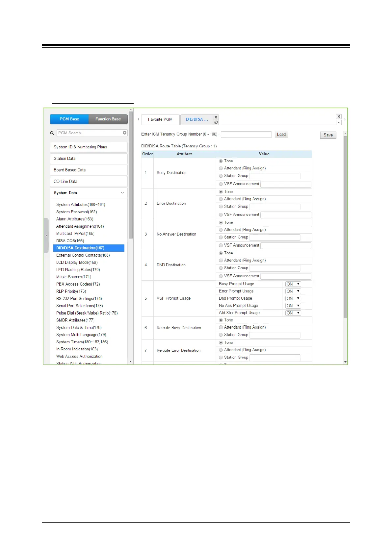Clear the PGM Search field icon
The image size is (392, 554).
pyautogui.click(x=124, y=133)
